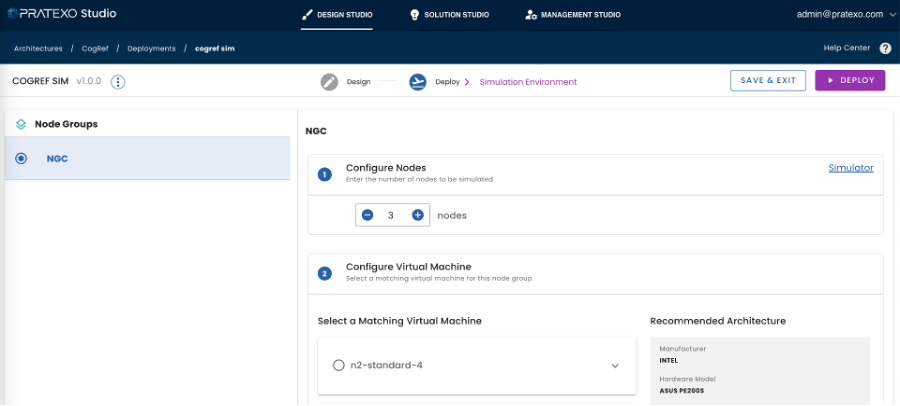This screenshot has height=406, width=900.
Task: Click the Save & Exit button
Action: pyautogui.click(x=768, y=81)
